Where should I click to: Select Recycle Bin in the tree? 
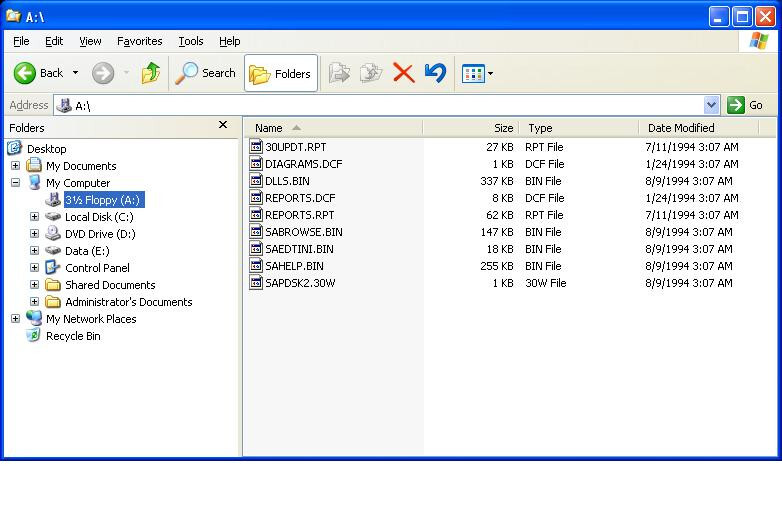coord(73,336)
